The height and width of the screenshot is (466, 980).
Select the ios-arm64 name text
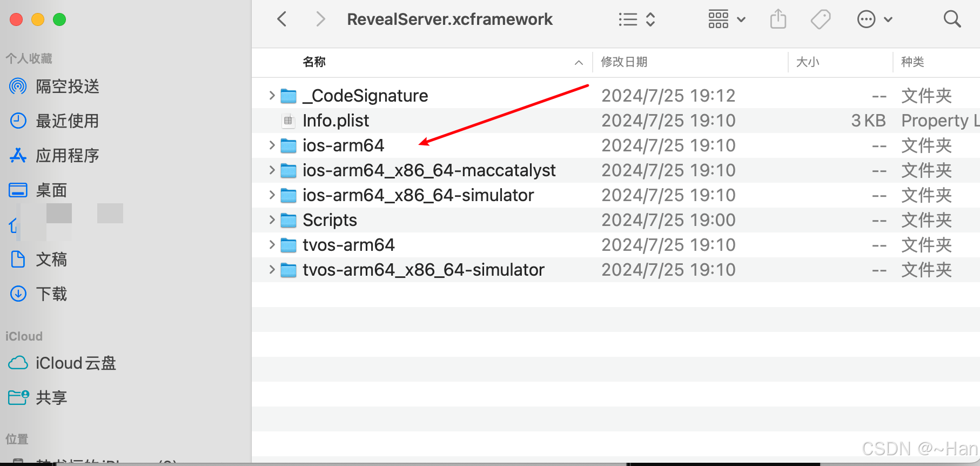(343, 145)
